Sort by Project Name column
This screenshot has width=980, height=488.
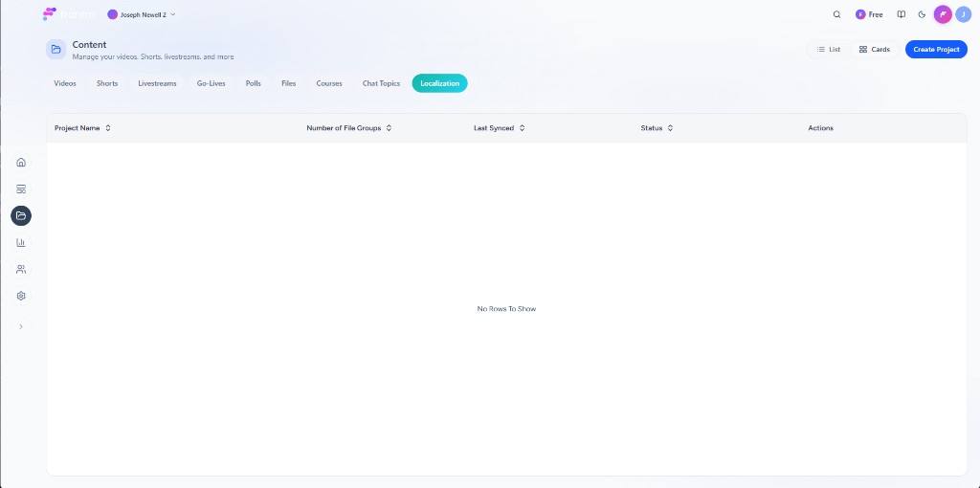(x=82, y=128)
